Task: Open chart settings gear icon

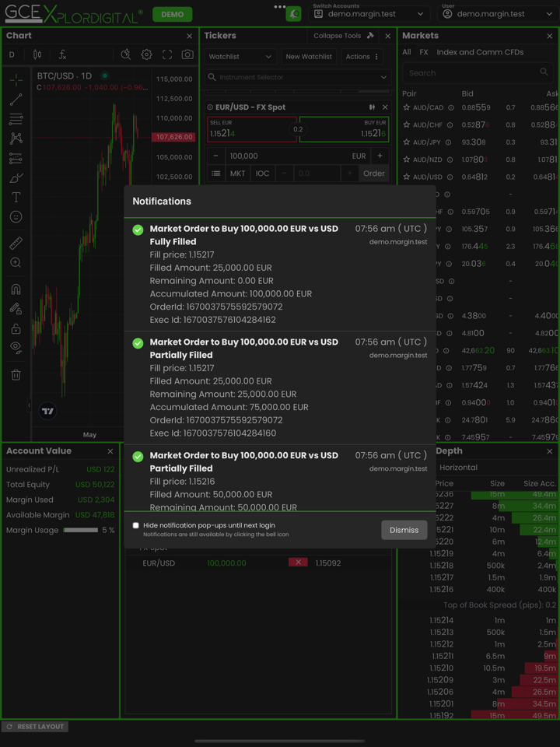Action: [x=146, y=55]
